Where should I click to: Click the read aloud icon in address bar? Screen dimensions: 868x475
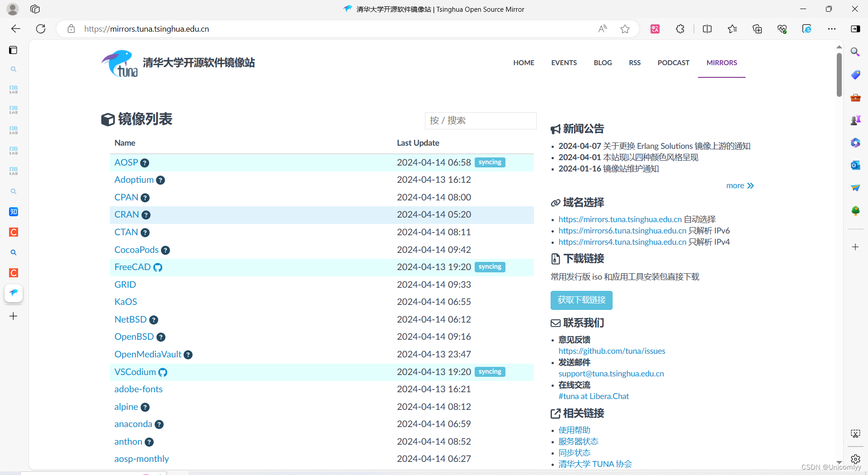(x=603, y=29)
